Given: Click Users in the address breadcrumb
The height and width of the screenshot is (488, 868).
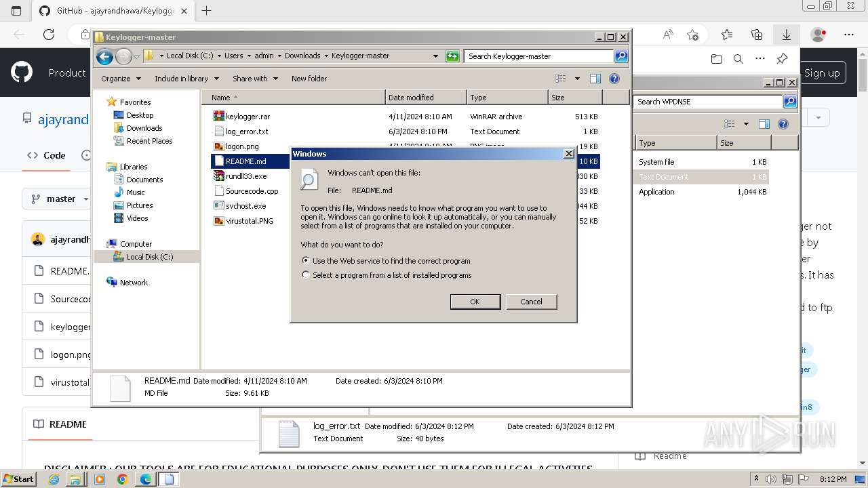Looking at the screenshot, I should (233, 56).
